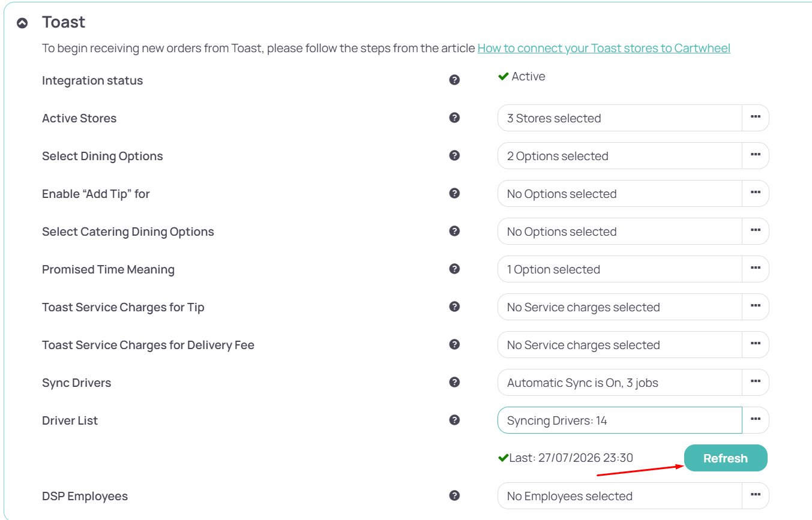Open Delivery Fee 'No Service charges selected' dropdown
Viewport: 812px width, 520px height.
620,345
